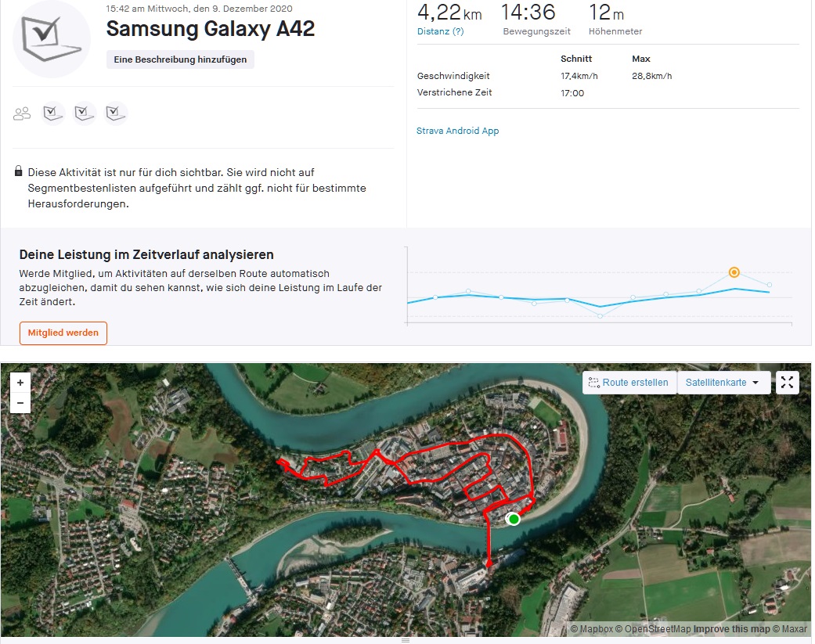Viewport: 815px width, 644px height.
Task: Click the first small athlete avatar
Action: tap(53, 113)
